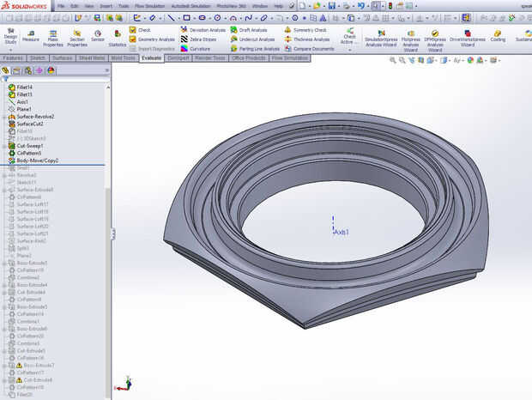Select the Circle sketch tool
The image size is (532, 400).
[x=217, y=18]
